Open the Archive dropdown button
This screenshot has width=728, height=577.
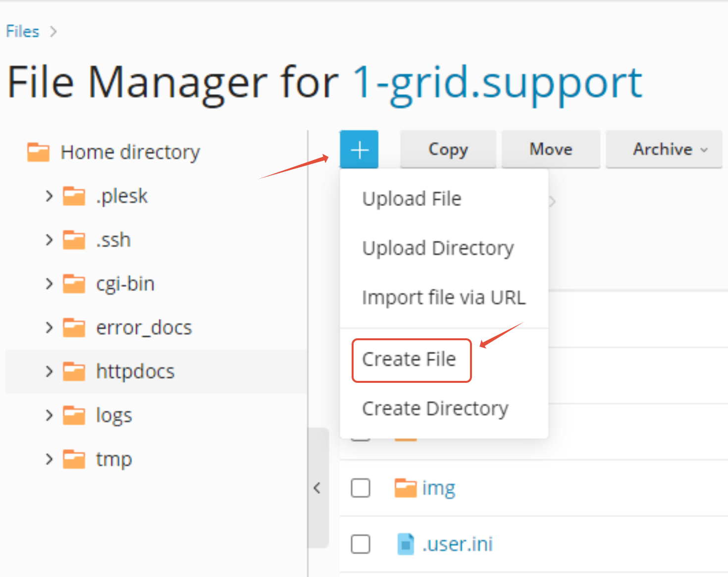664,149
